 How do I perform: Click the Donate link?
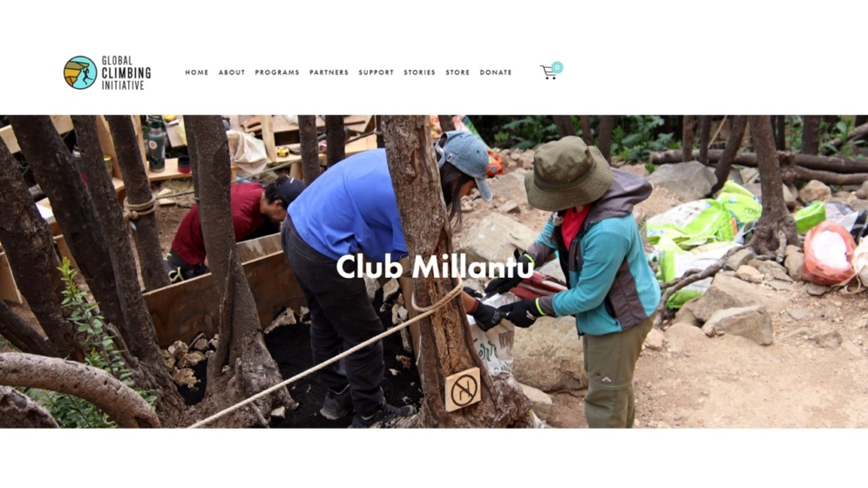(496, 72)
